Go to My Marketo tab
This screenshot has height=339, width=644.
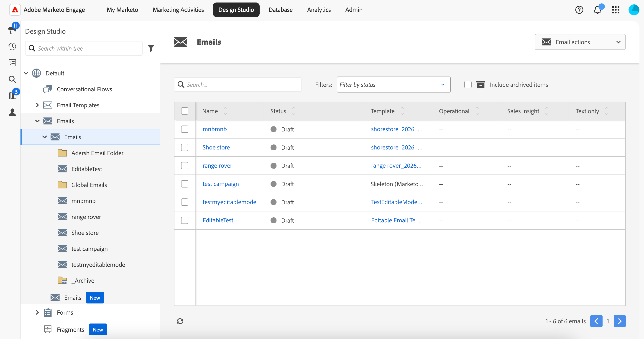[122, 10]
